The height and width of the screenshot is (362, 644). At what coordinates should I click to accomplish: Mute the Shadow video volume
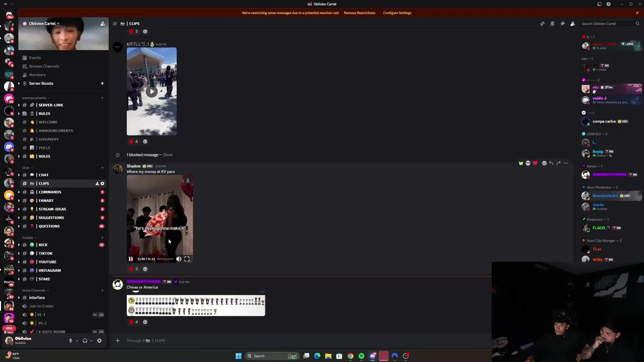click(179, 259)
